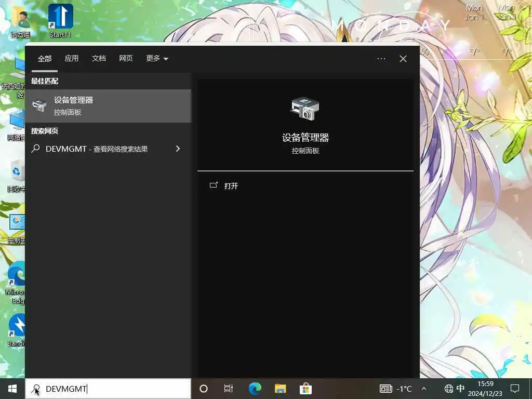Click the network globe tray icon
The height and width of the screenshot is (399, 532).
pos(448,389)
